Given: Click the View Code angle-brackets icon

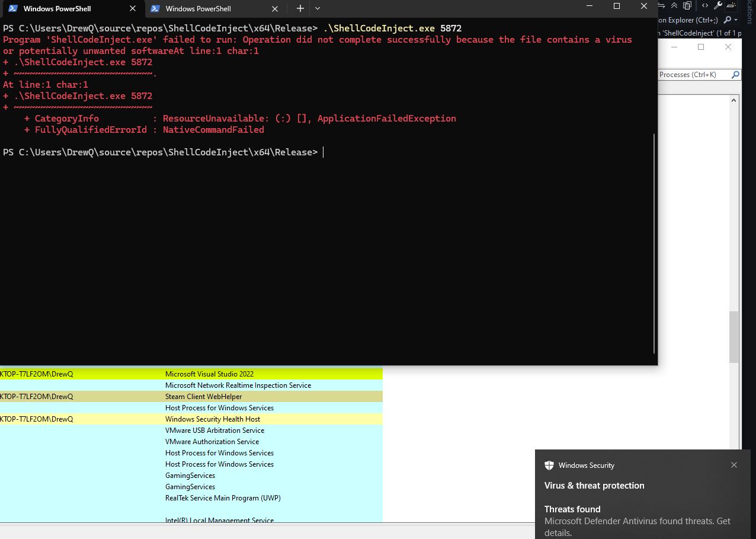Looking at the screenshot, I should (705, 5).
